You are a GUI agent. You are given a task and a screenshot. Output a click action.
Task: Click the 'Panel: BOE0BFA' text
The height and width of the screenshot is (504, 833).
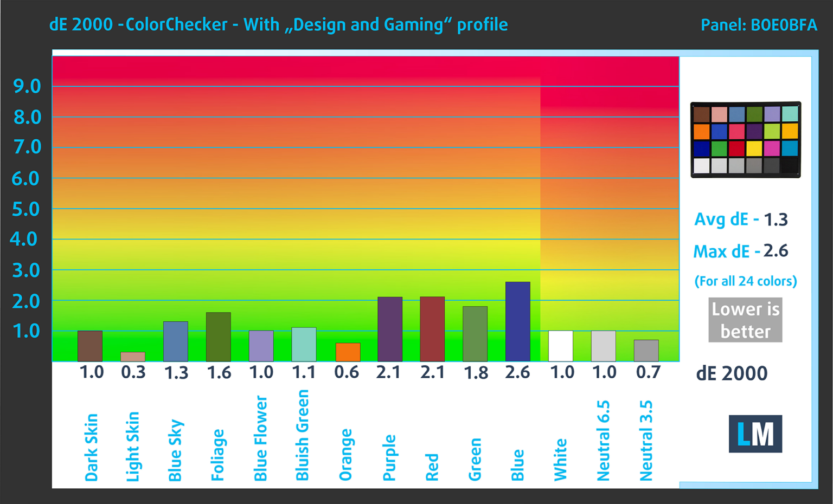(x=758, y=25)
